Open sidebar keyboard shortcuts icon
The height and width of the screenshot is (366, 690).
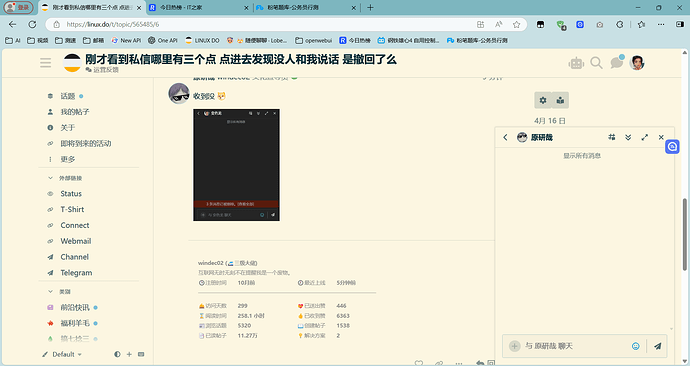coord(141,354)
